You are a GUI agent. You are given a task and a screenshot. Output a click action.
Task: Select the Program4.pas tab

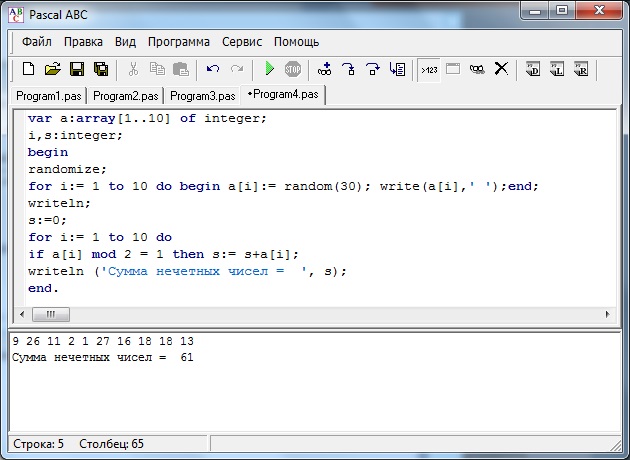tap(283, 95)
